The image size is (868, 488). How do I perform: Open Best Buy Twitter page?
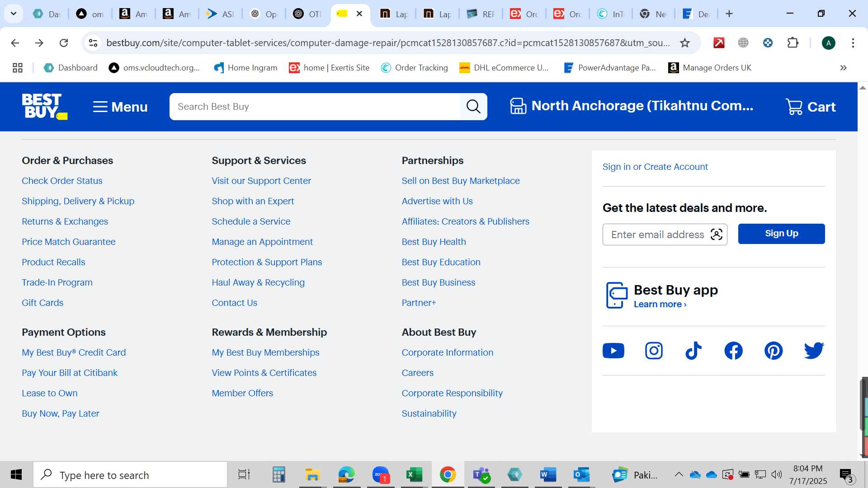pyautogui.click(x=814, y=351)
